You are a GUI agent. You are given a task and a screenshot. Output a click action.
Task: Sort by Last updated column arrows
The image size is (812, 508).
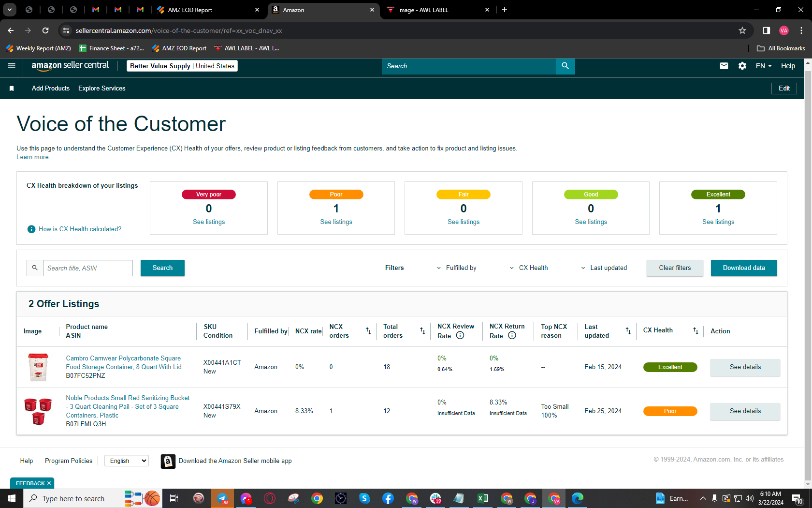pos(628,331)
